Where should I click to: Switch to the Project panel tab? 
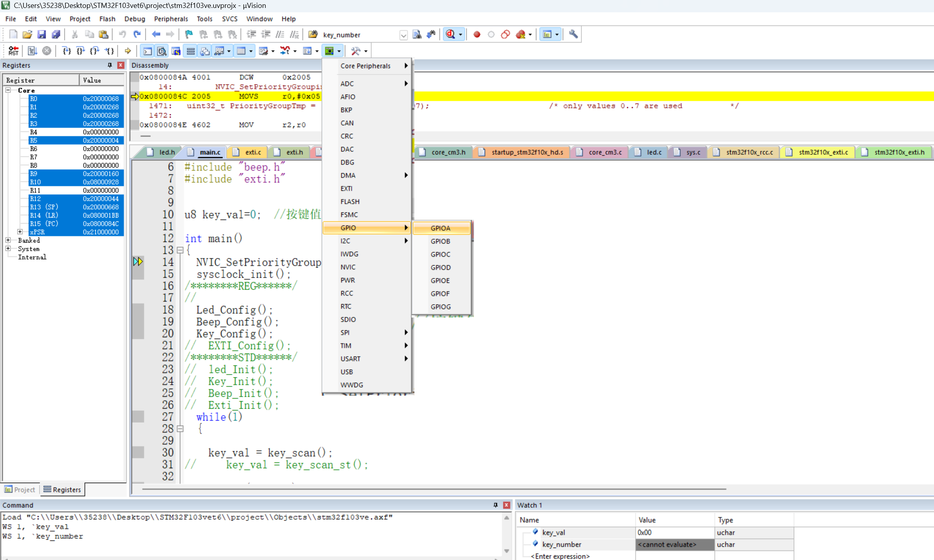[x=20, y=489]
